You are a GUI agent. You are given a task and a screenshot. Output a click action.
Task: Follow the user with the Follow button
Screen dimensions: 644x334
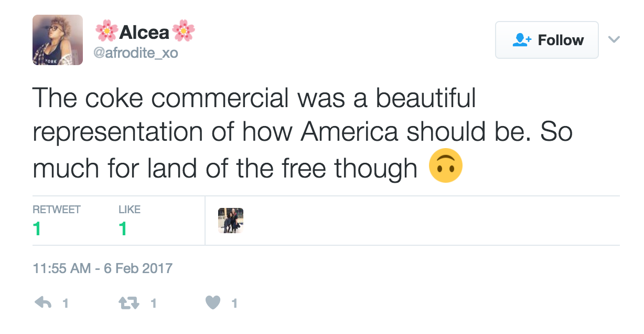[x=547, y=40]
